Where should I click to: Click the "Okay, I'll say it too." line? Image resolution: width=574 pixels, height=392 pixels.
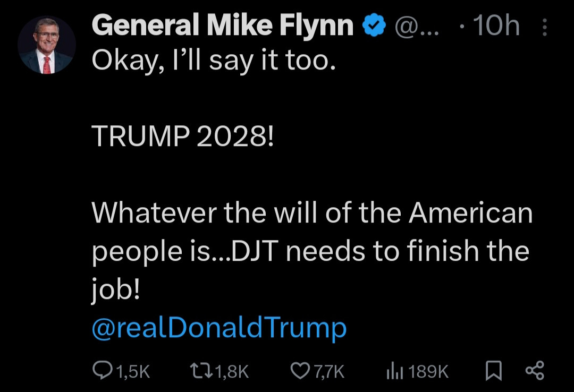pos(214,62)
